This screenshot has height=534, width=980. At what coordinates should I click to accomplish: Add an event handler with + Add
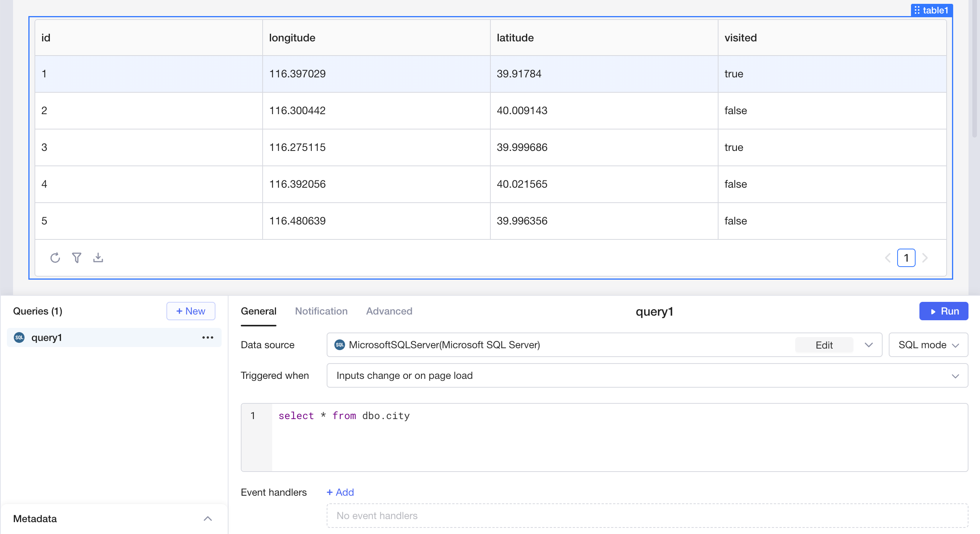340,492
